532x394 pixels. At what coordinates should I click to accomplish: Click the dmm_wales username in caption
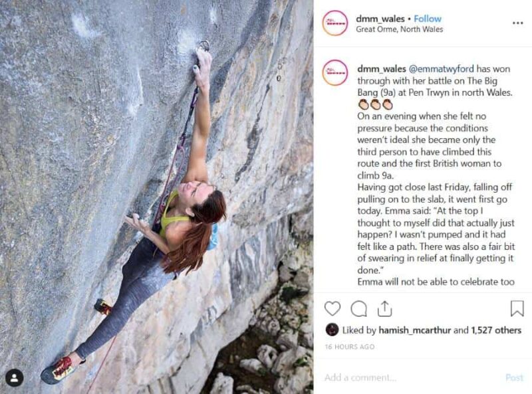[x=381, y=69]
